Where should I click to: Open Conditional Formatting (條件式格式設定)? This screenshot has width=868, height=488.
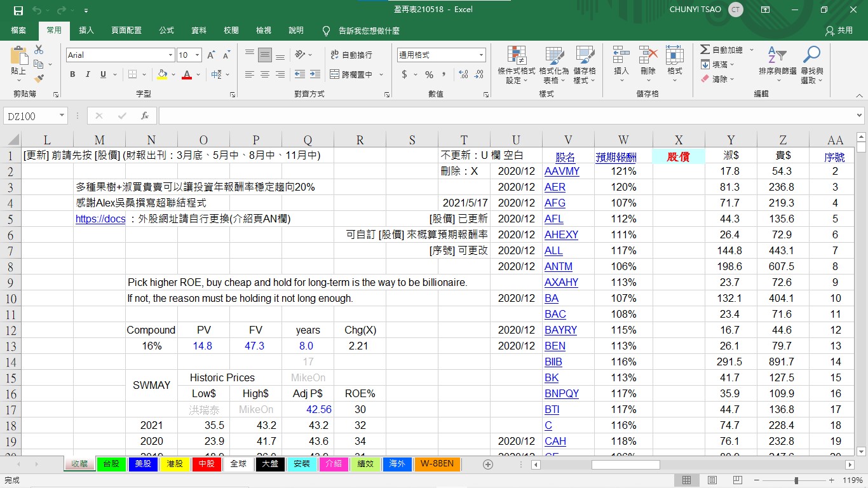pos(516,65)
